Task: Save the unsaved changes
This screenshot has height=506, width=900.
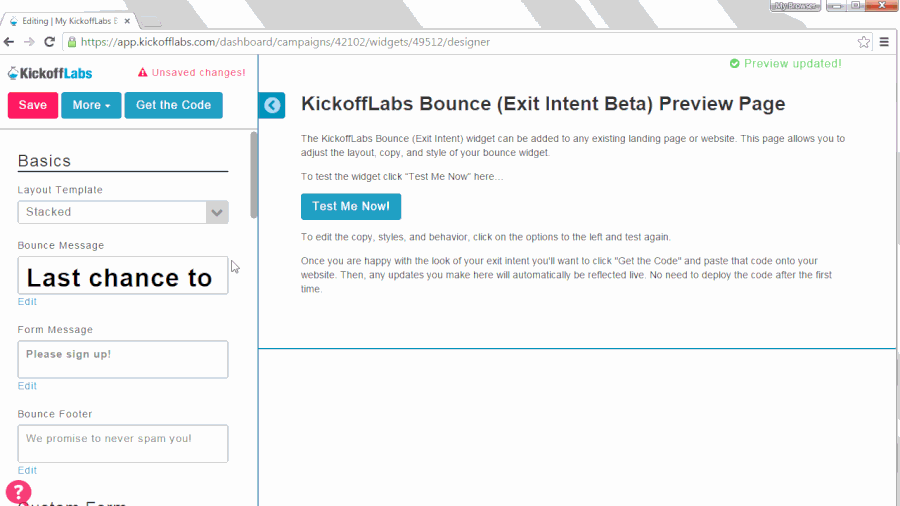Action: pyautogui.click(x=32, y=105)
